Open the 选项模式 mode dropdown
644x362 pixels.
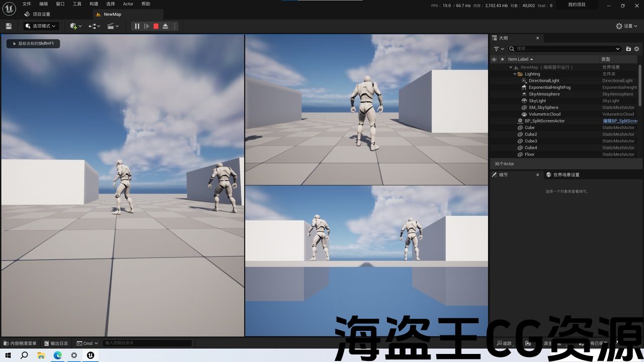[41, 26]
